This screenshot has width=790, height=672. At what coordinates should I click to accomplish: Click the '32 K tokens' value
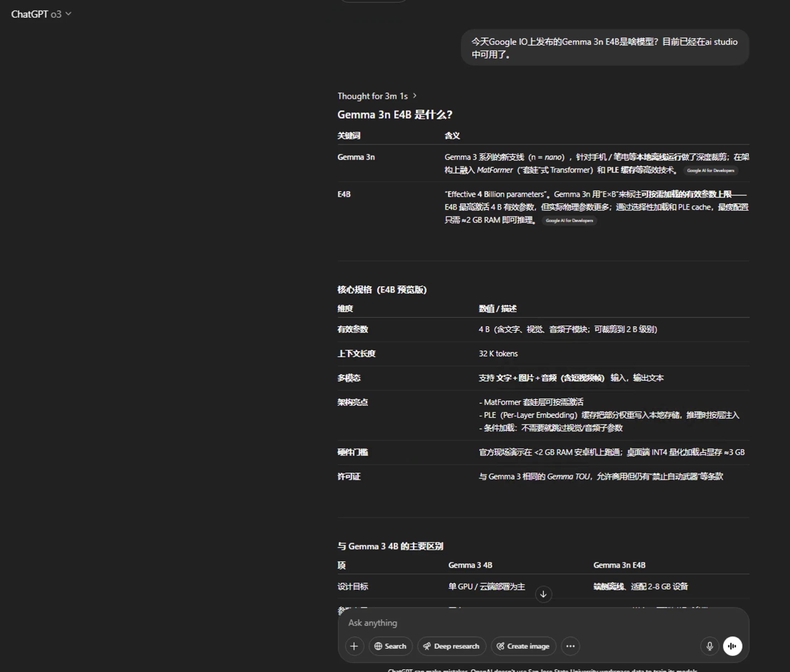coord(498,354)
